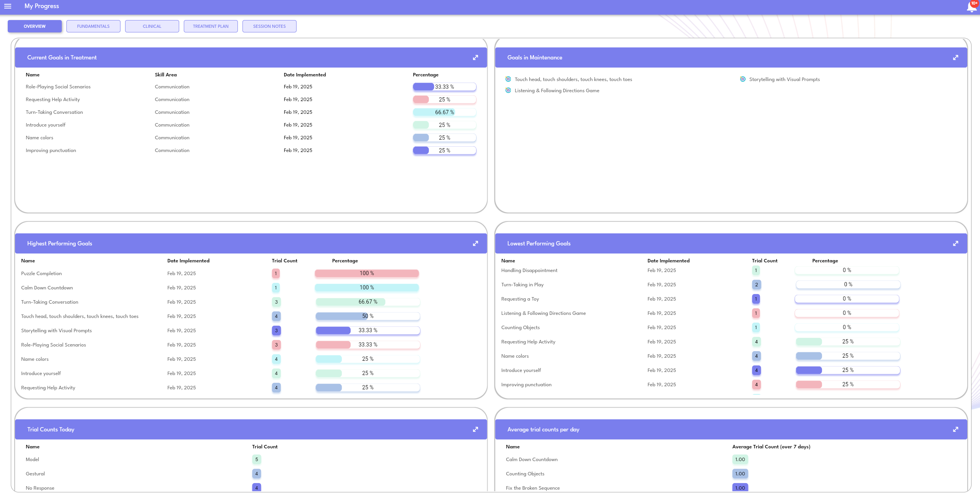Expand the Trial Counts Today panel
The width and height of the screenshot is (980, 497).
pos(475,429)
